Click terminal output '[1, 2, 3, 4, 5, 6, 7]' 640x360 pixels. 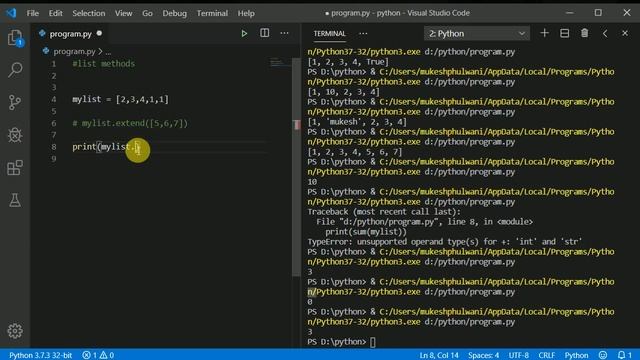355,152
